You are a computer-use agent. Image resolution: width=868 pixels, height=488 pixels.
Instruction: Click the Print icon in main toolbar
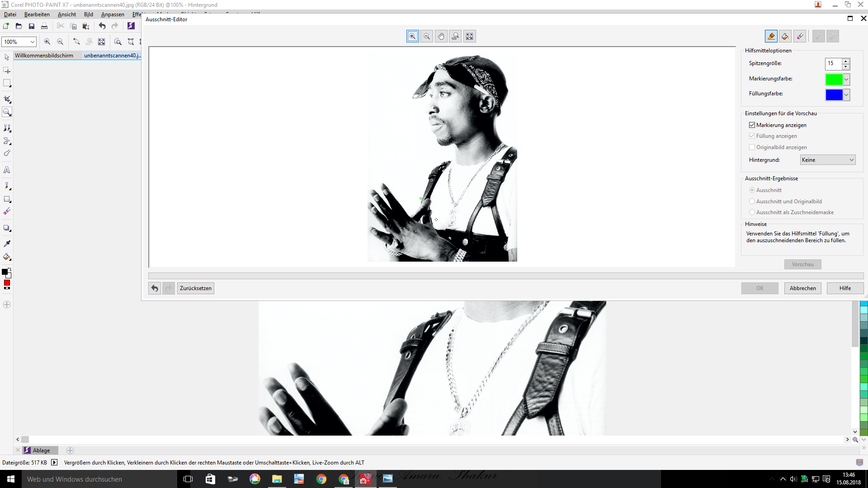(44, 26)
